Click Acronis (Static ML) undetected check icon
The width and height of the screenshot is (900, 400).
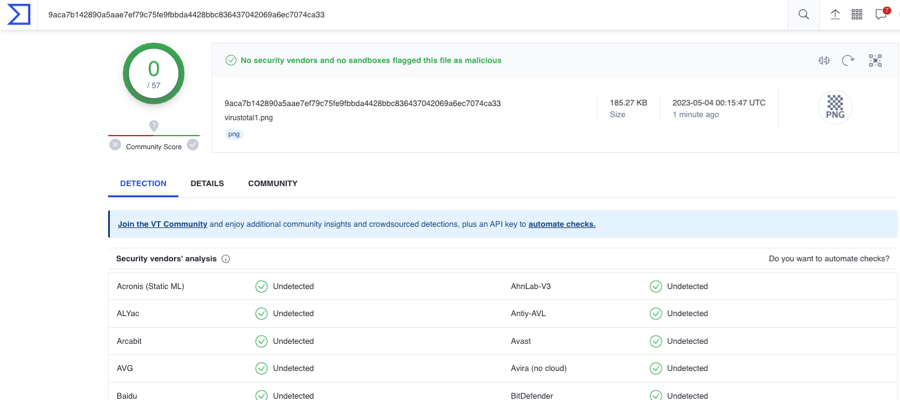[x=261, y=286]
